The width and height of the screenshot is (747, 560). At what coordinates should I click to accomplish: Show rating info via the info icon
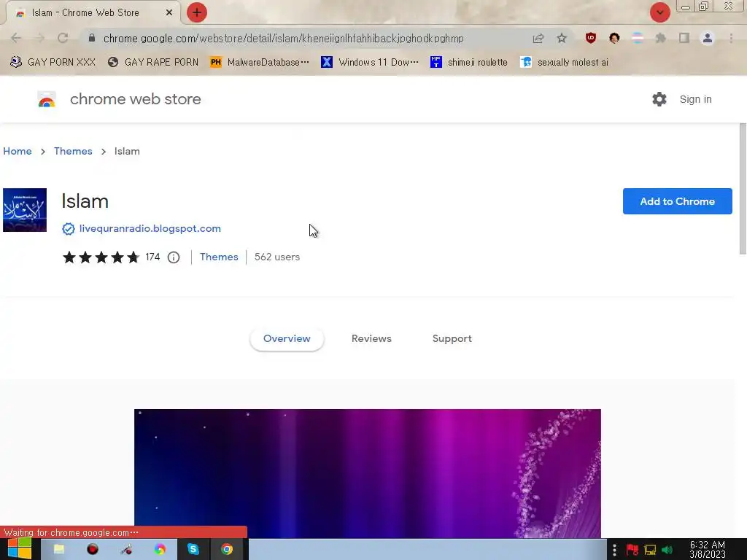[x=174, y=257]
